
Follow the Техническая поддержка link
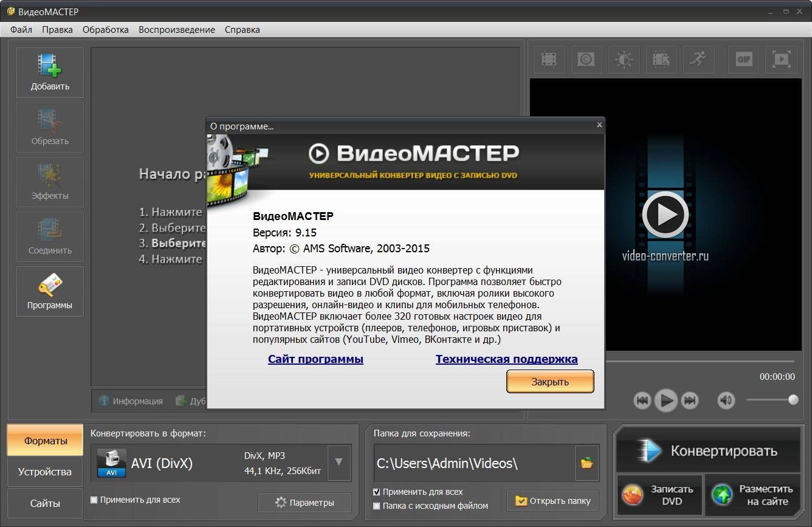[x=506, y=359]
